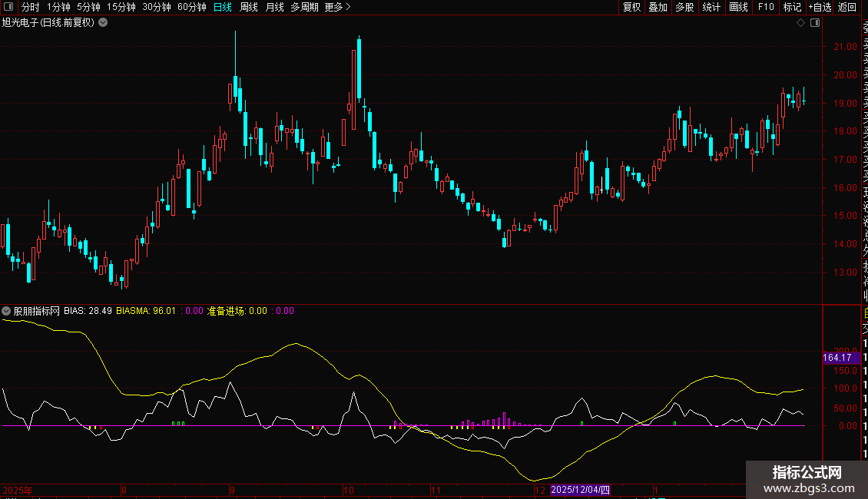This screenshot has height=499, width=868.
Task: Switch to 日线 daily period
Action: point(223,7)
